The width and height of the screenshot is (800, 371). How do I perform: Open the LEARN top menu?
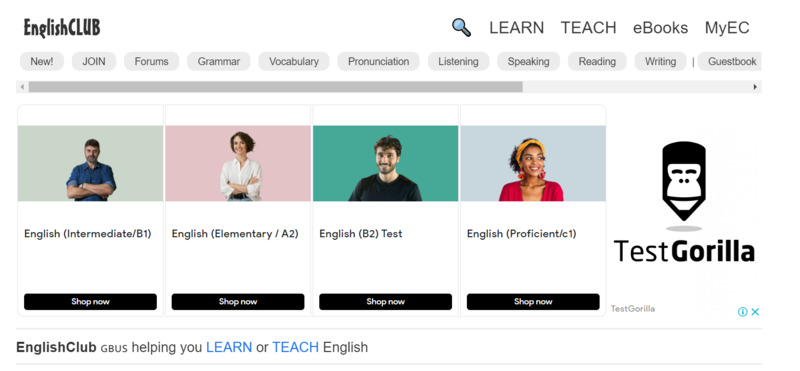coord(516,28)
